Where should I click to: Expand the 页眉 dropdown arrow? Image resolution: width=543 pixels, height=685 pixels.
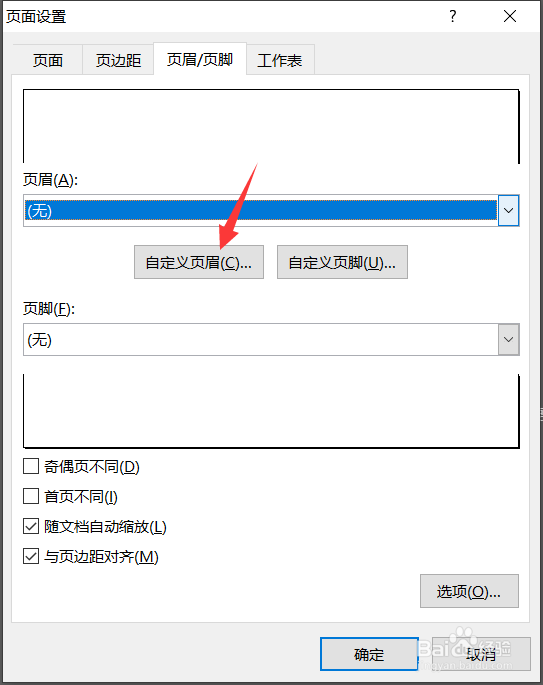click(x=508, y=211)
